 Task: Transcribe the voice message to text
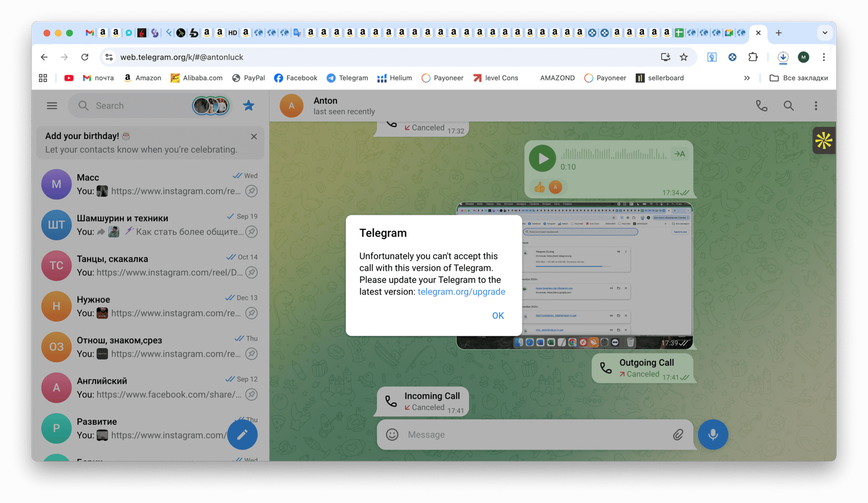(x=679, y=154)
